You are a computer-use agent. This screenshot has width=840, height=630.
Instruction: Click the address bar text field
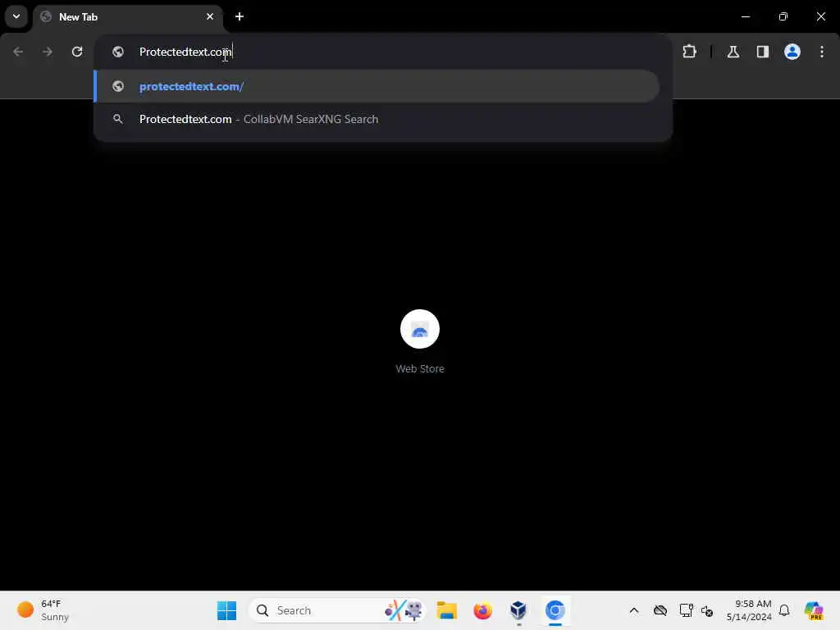click(x=383, y=52)
